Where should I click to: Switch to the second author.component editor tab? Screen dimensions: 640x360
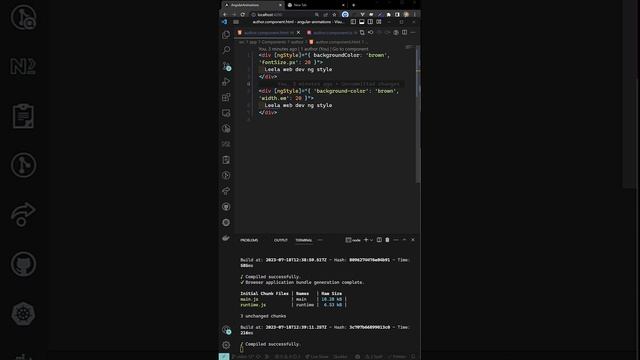(x=331, y=33)
